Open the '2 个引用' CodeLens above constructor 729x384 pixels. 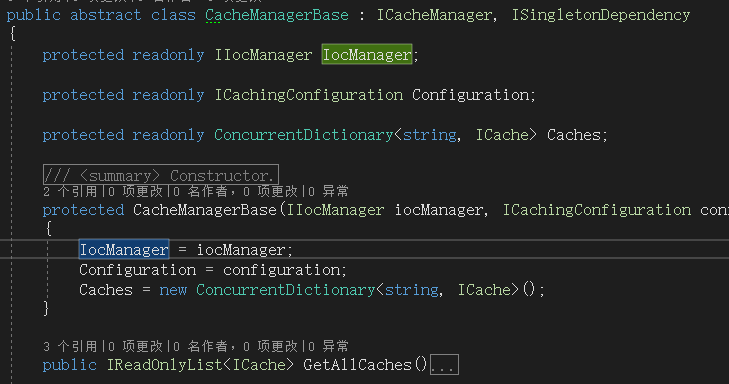(71, 191)
